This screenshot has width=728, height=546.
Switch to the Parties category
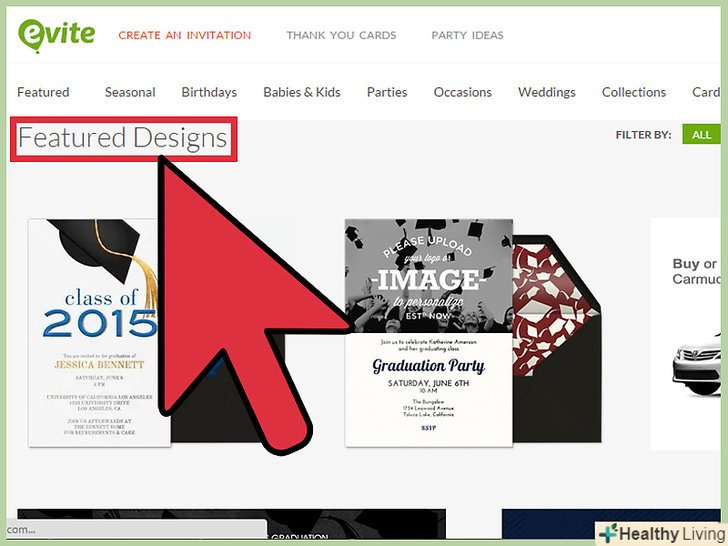click(387, 92)
